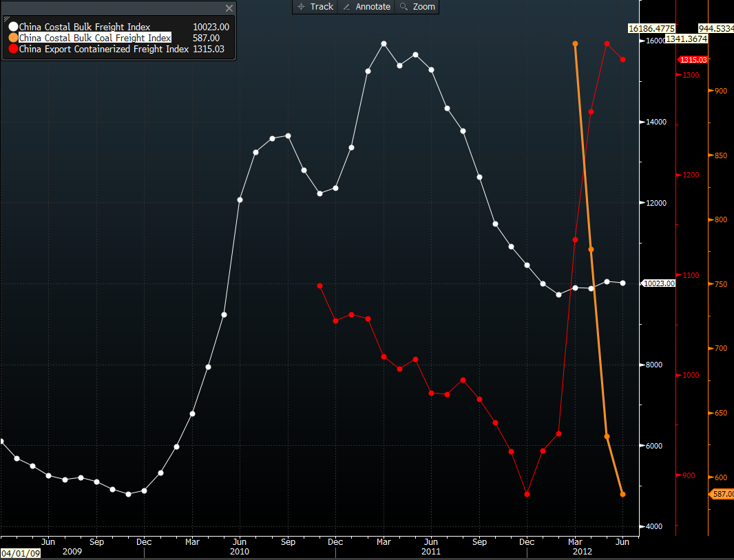Click the 10023.00 white axis value tag
The width and height of the screenshot is (734, 560).
pos(658,283)
